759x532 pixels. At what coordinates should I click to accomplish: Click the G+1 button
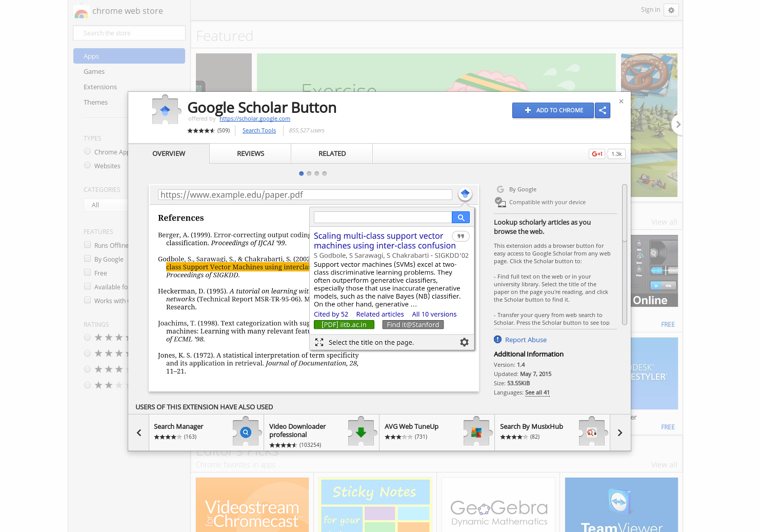tap(596, 153)
